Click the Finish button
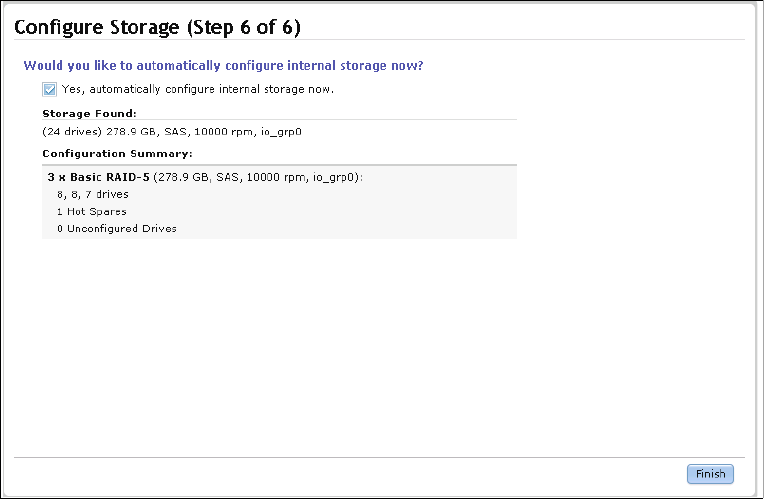764x499 pixels. (x=710, y=474)
